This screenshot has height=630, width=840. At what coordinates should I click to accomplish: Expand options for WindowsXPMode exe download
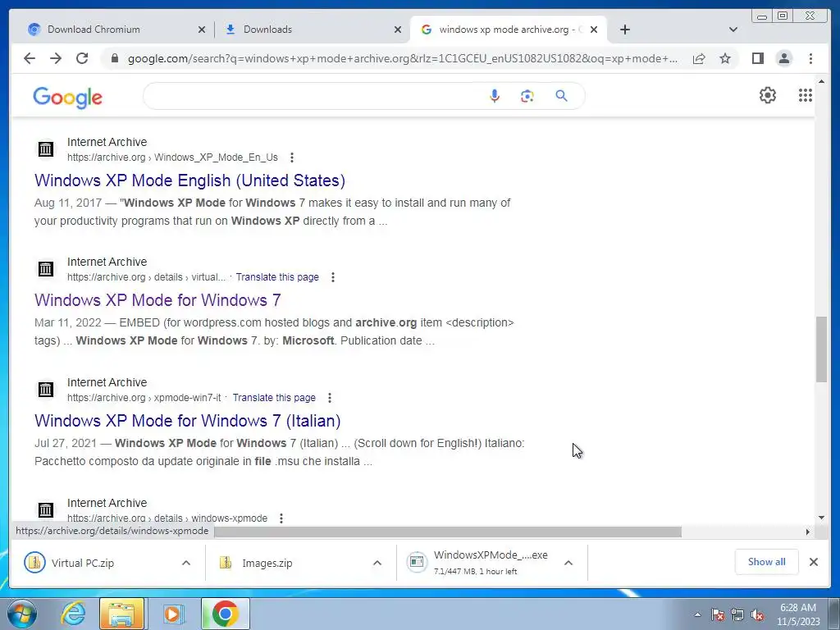click(568, 563)
